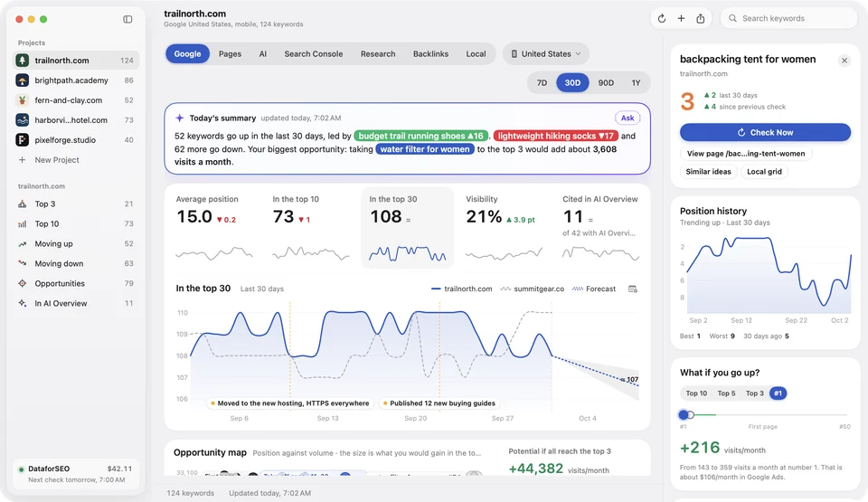Open the Top 10 filter
The image size is (868, 502).
click(x=76, y=223)
